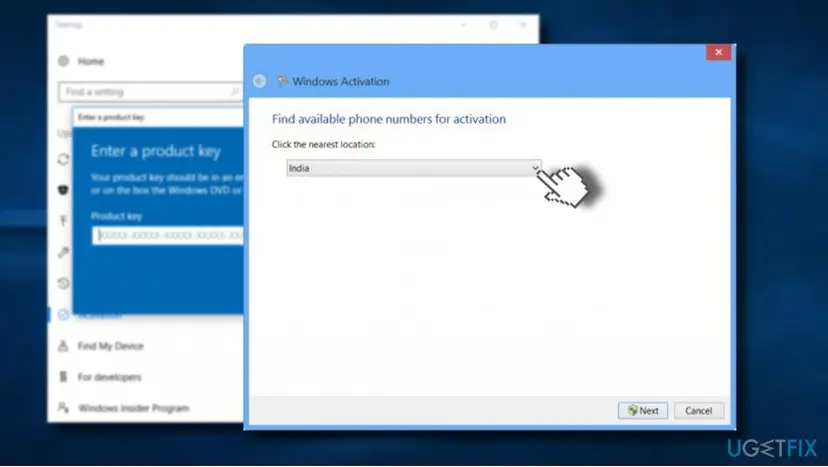The image size is (828, 467).
Task: Minimize the Settings window
Action: point(464,25)
